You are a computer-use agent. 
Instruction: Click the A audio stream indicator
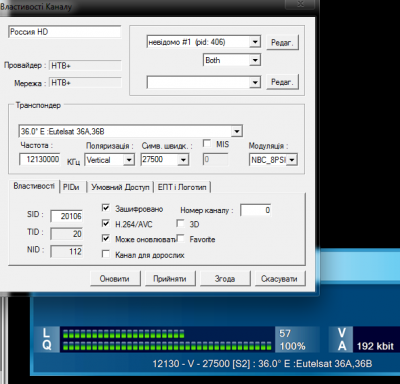coord(342,346)
